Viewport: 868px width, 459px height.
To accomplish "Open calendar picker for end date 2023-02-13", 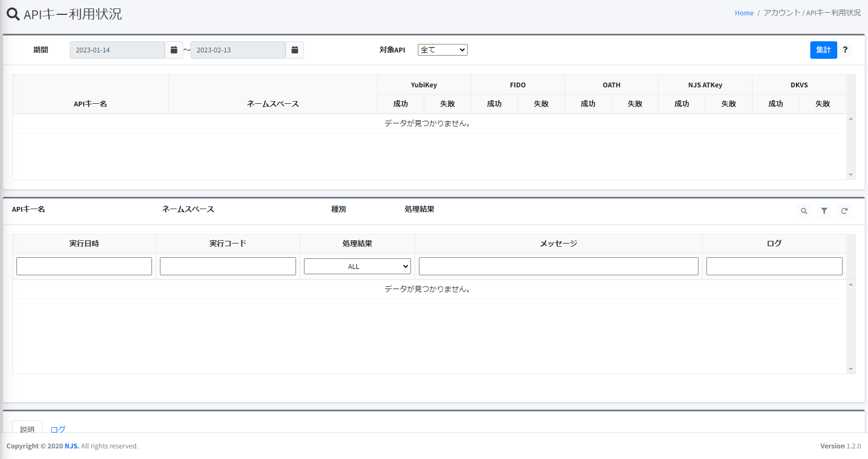I will click(294, 50).
